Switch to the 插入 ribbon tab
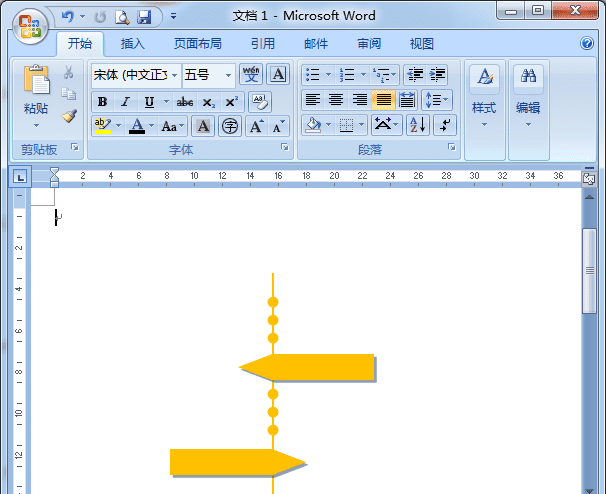This screenshot has height=494, width=606. pos(133,44)
